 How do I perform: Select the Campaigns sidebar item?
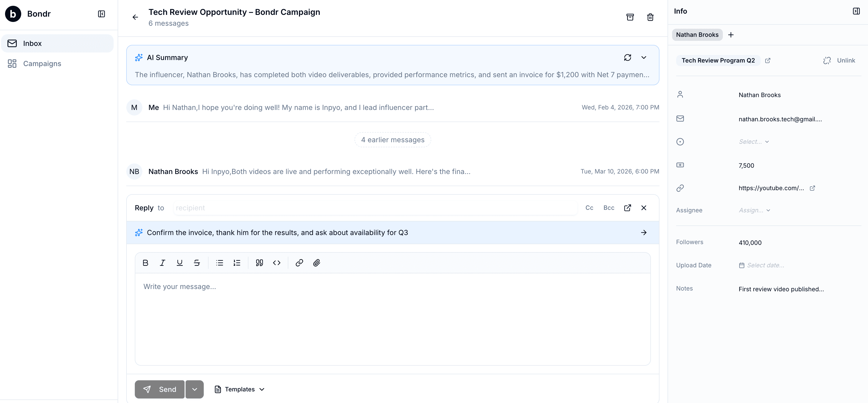[42, 63]
